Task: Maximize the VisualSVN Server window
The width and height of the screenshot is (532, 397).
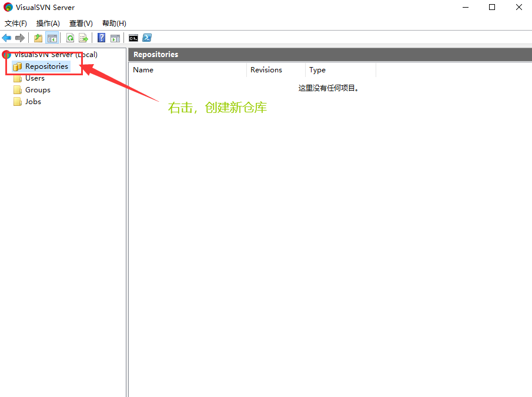Action: [492, 7]
